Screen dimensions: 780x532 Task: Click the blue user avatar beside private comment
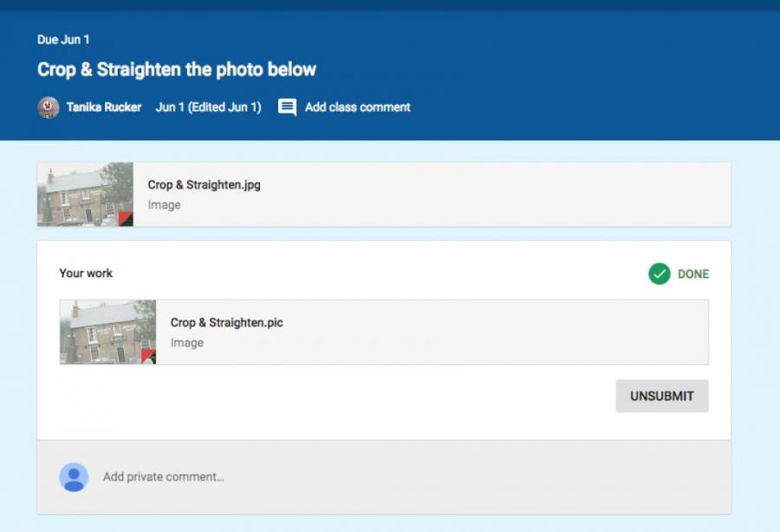74,477
